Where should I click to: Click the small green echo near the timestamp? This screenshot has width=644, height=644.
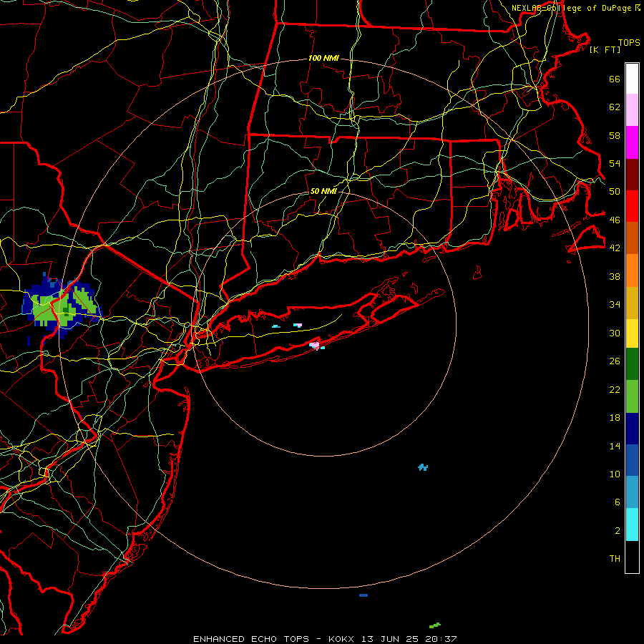(x=435, y=625)
